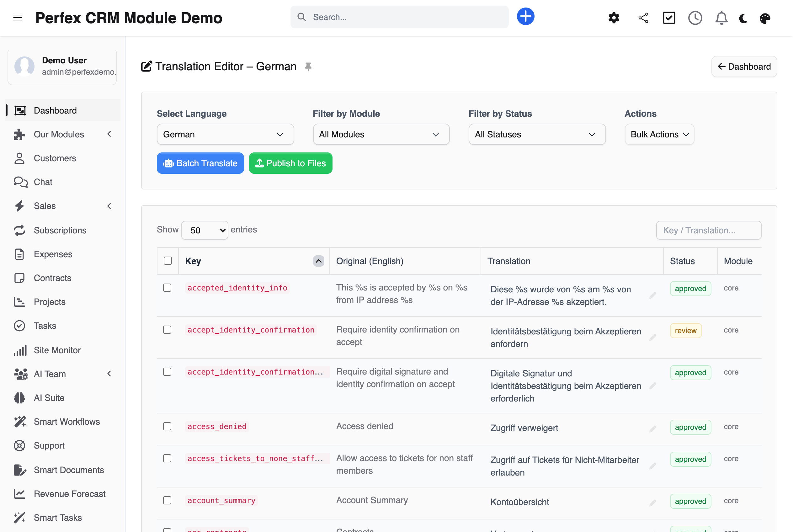Click the Smart Workflows wand icon
The height and width of the screenshot is (532, 793).
[20, 422]
